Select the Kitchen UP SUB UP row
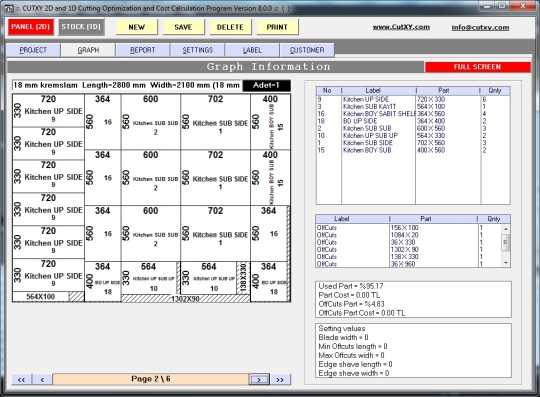 point(413,136)
